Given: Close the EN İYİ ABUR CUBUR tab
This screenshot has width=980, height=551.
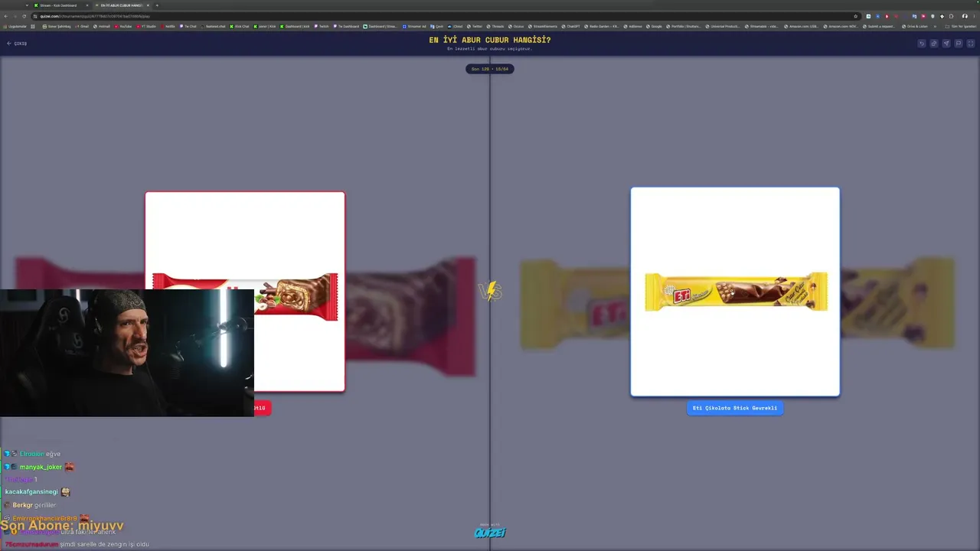Looking at the screenshot, I should point(148,5).
